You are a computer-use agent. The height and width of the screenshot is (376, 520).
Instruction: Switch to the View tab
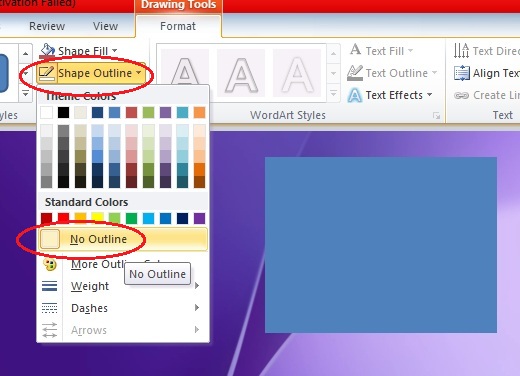pos(105,26)
